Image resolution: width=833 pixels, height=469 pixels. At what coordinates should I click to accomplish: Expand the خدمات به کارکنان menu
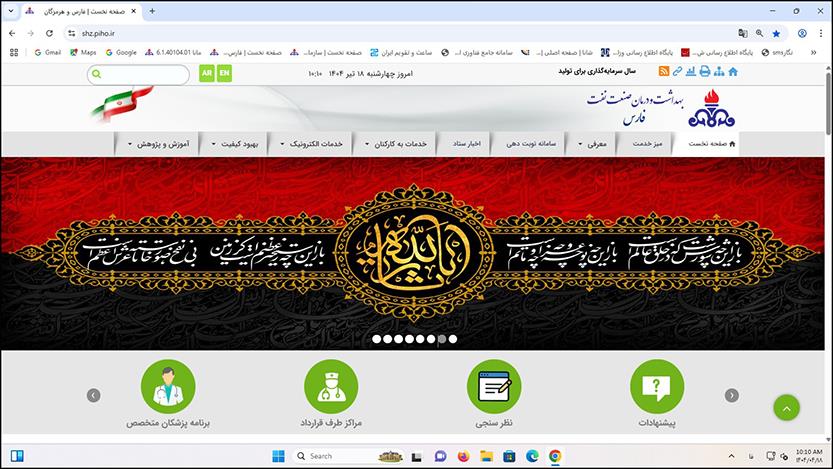[395, 143]
